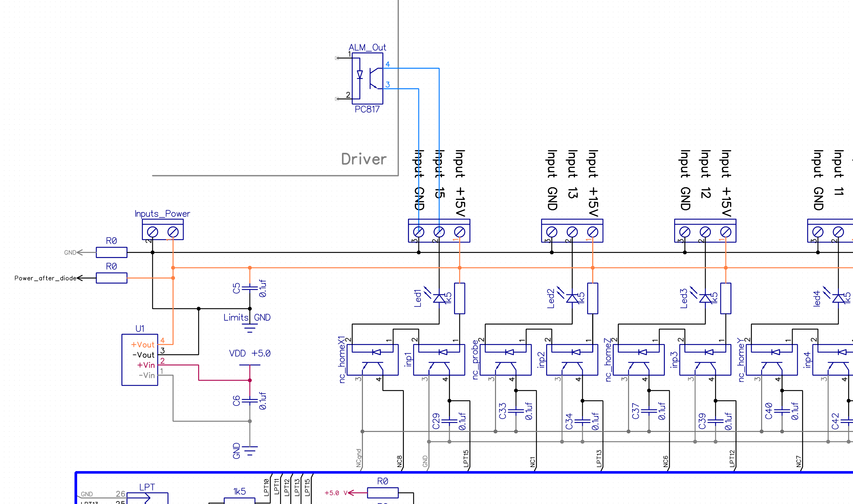This screenshot has width=853, height=504.
Task: Click the C5 capacitor symbol
Action: [250, 288]
